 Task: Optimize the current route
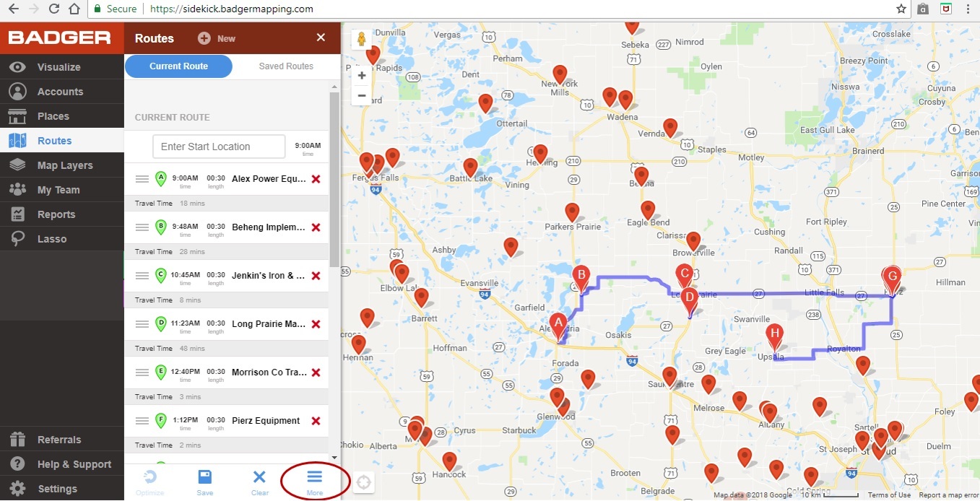click(150, 482)
